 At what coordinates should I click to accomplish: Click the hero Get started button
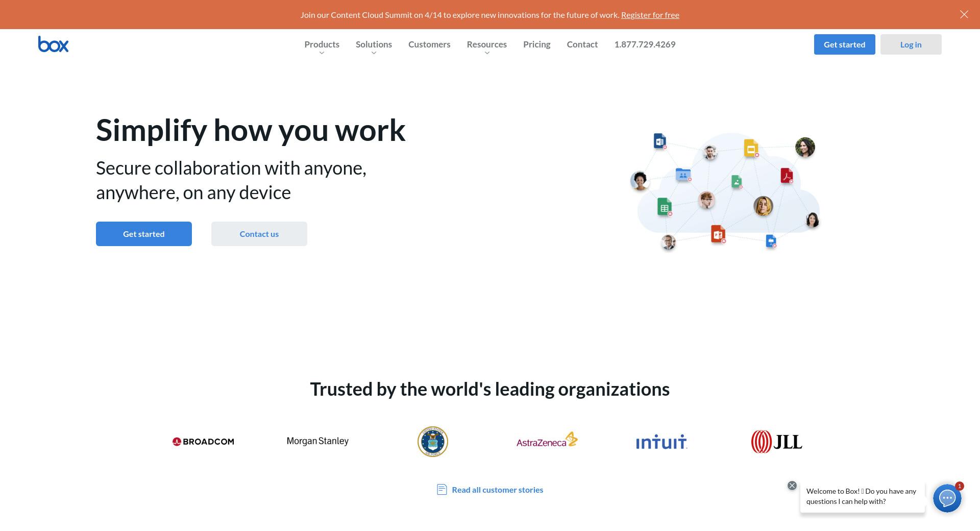(x=144, y=234)
